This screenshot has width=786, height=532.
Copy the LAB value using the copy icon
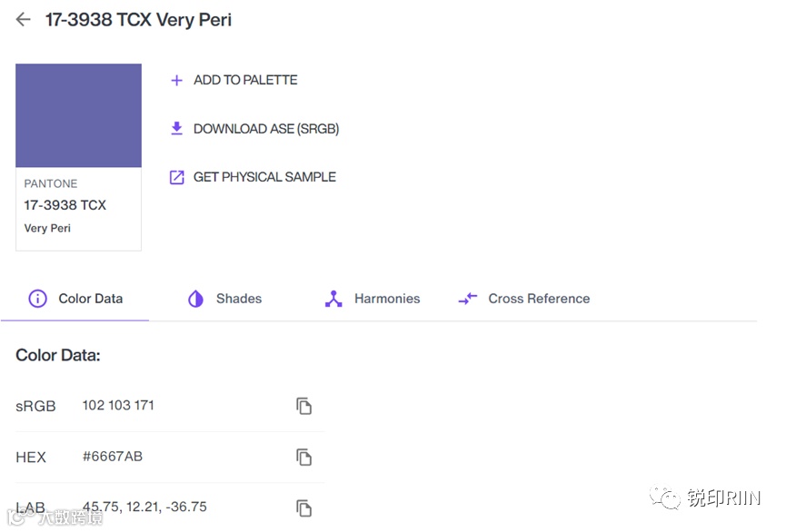(304, 507)
